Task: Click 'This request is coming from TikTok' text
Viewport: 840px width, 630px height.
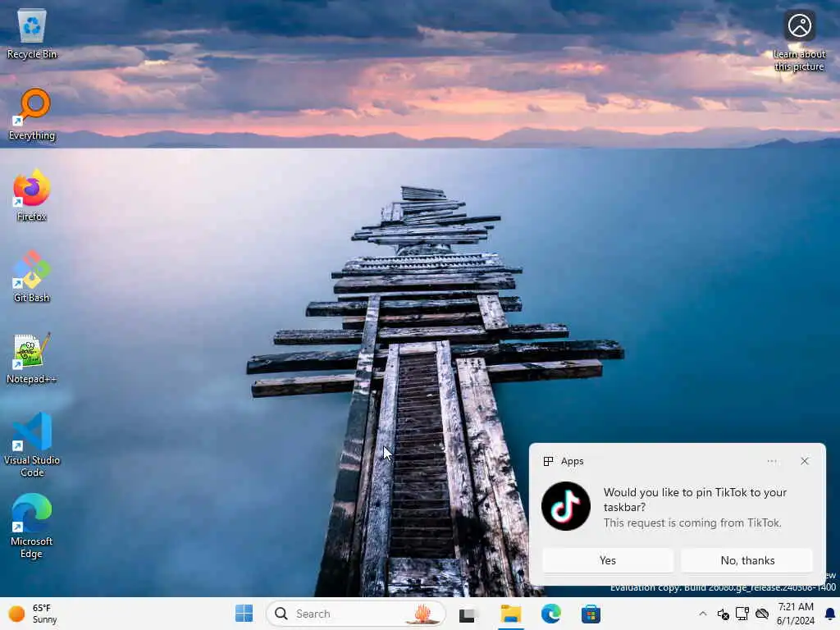Action: click(x=692, y=523)
